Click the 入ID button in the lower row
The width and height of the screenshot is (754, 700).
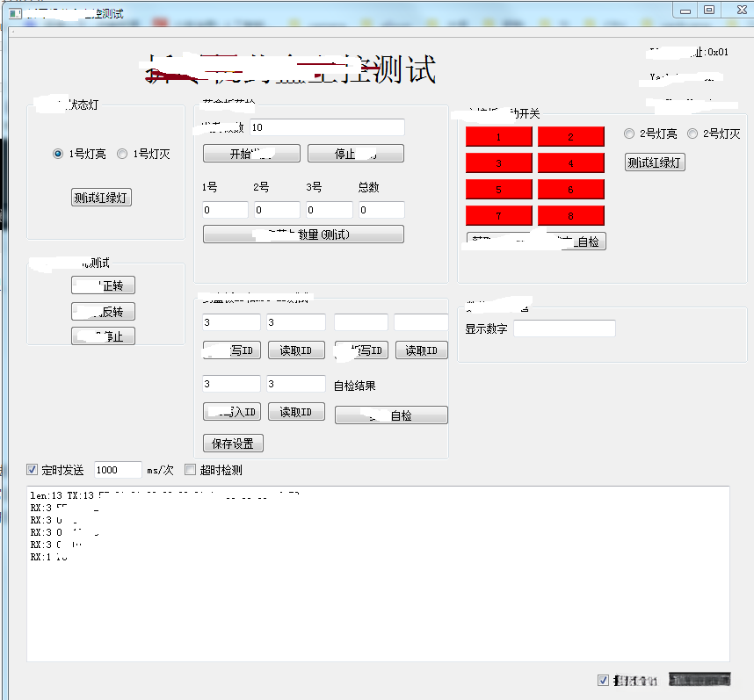tap(232, 412)
